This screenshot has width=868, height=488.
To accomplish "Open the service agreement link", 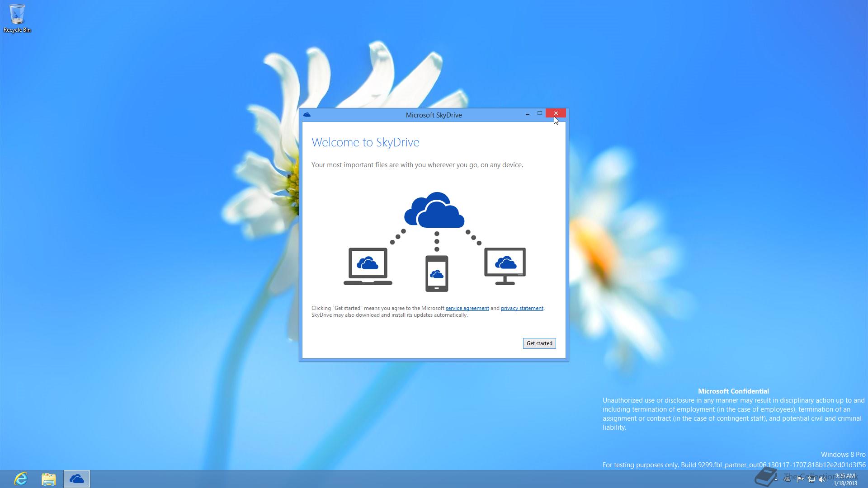I will click(x=467, y=308).
